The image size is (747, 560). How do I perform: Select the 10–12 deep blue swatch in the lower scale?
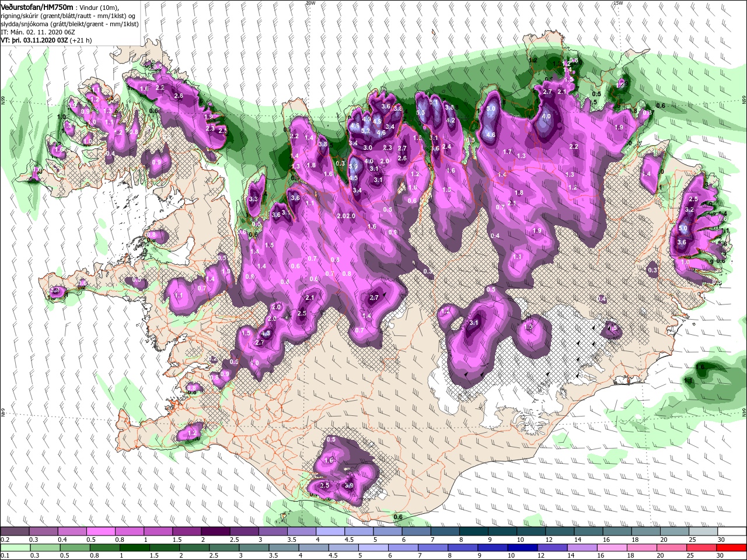(522, 548)
